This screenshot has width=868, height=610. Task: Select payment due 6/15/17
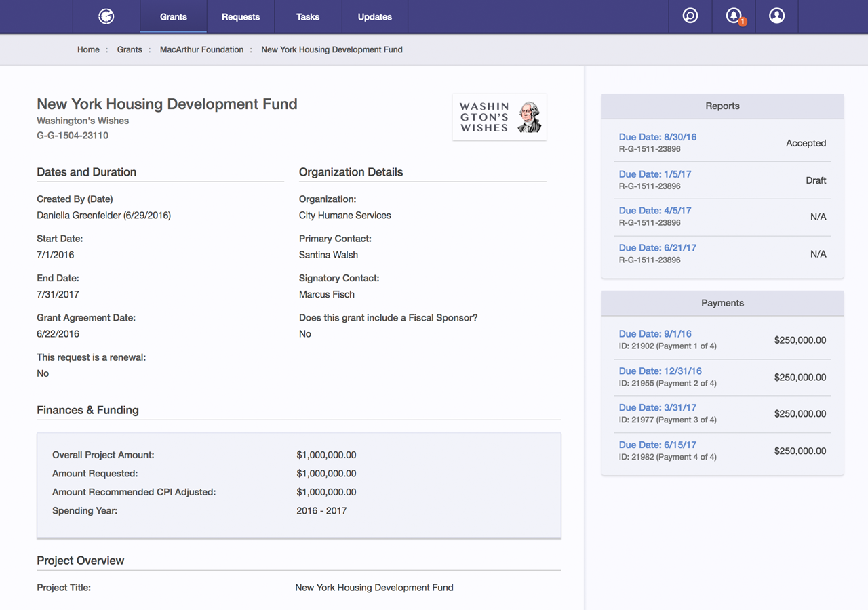[657, 445]
